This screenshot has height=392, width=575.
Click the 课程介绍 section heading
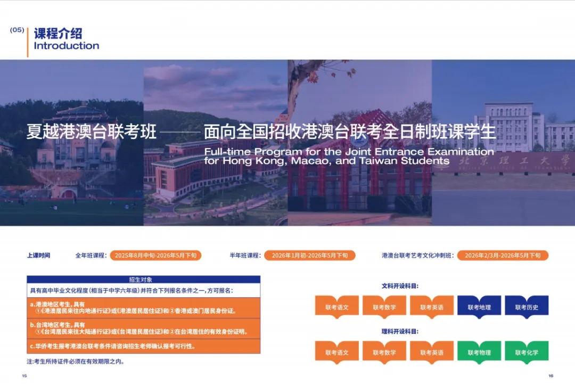click(x=58, y=34)
